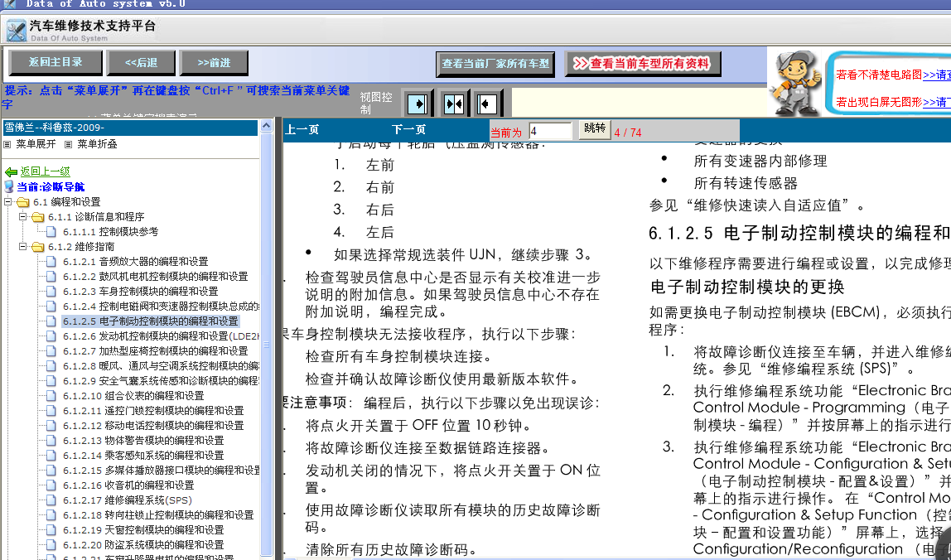Open 查看当前厂家所有车型
Screen dimensions: 951x560
click(x=495, y=63)
